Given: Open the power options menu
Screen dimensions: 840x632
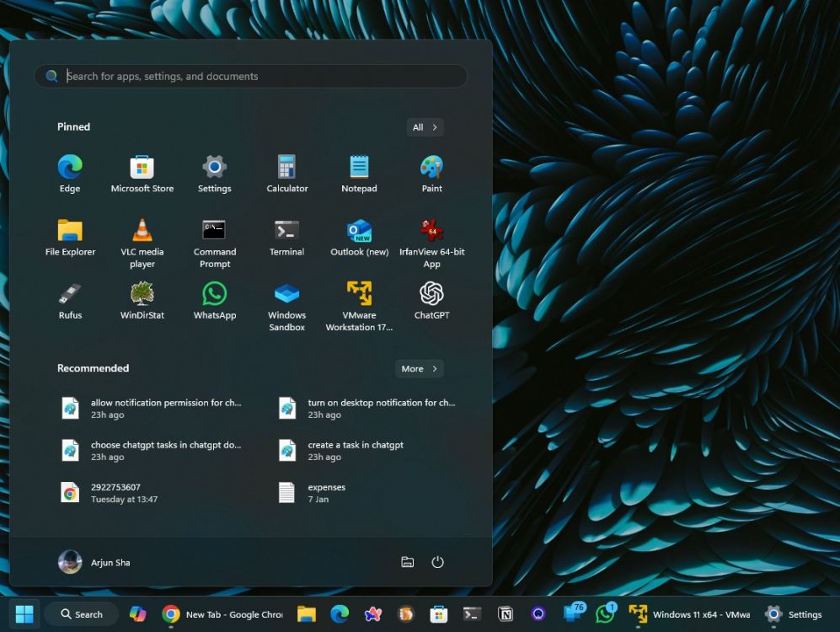Looking at the screenshot, I should pos(437,562).
